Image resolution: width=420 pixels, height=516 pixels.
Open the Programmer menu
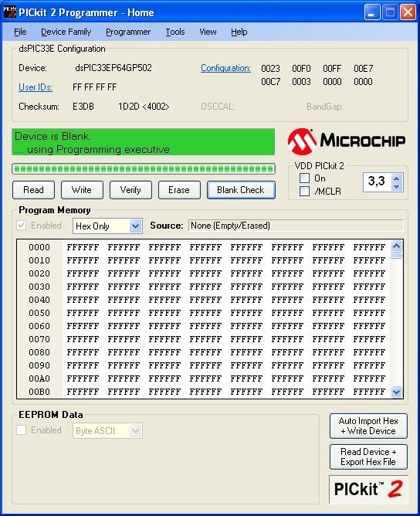[128, 32]
